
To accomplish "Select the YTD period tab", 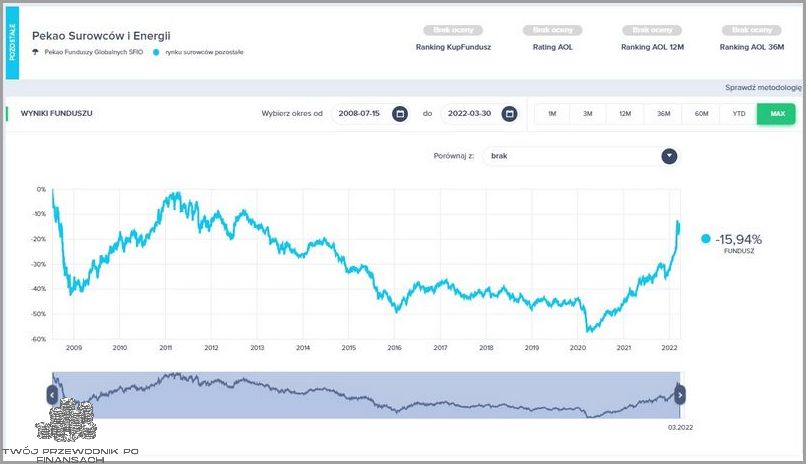I will tap(739, 114).
